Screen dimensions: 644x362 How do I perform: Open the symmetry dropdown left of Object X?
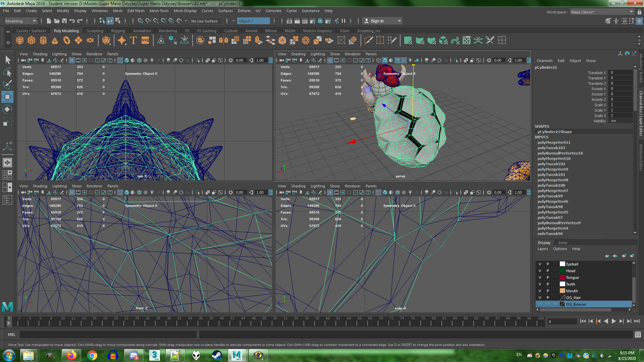233,21
